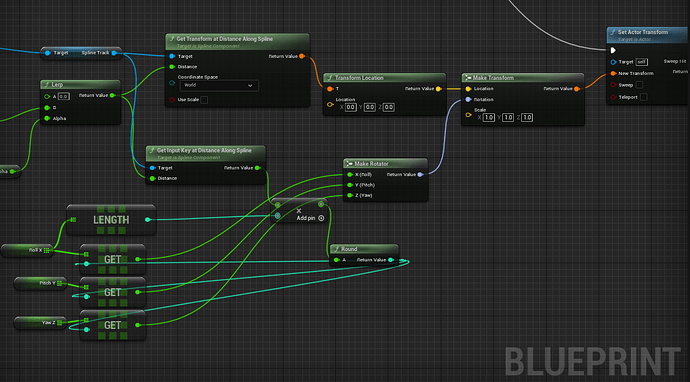Screen dimensions: 690x382
Task: Select the Transform Location node header
Action: coord(384,78)
